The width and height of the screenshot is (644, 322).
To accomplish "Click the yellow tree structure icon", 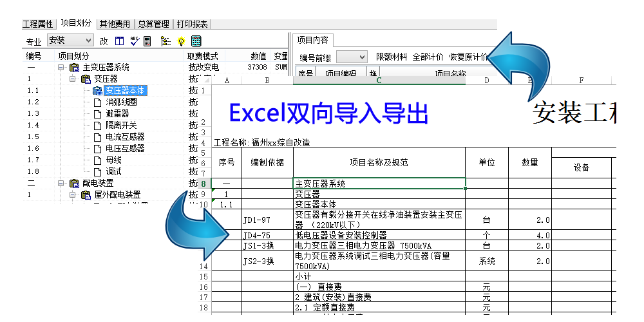I will (x=166, y=41).
